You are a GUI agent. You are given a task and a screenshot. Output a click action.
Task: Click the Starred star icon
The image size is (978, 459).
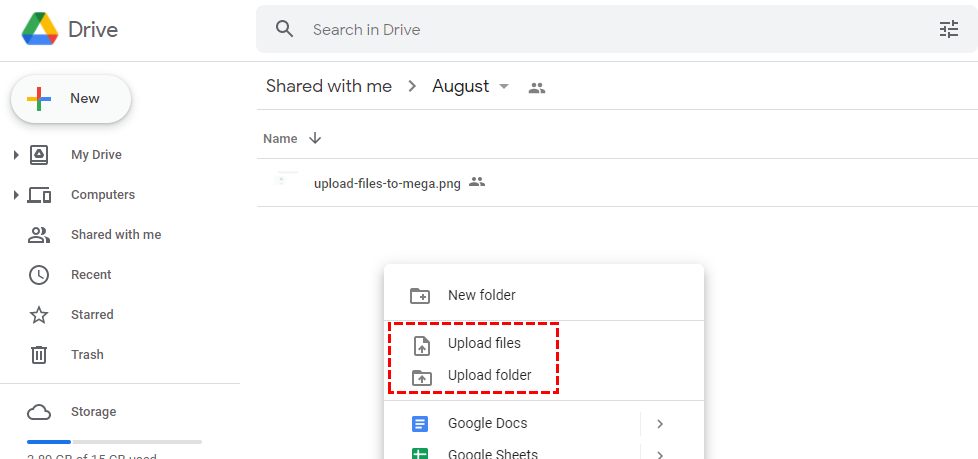click(x=39, y=315)
